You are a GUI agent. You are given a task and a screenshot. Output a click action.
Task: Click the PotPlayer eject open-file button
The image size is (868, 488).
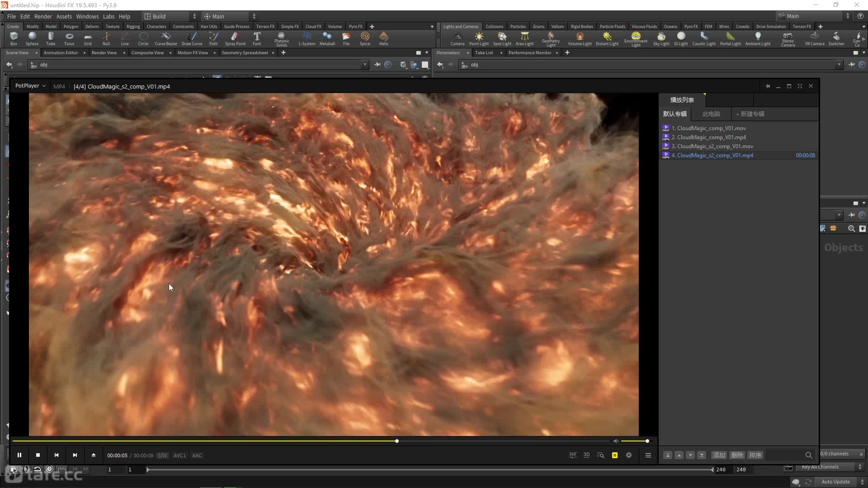(94, 455)
